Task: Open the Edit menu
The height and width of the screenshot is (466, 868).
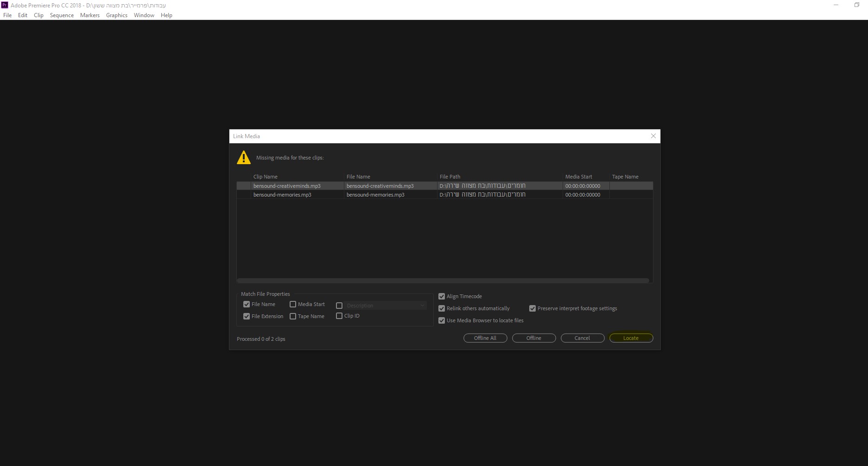Action: tap(23, 15)
